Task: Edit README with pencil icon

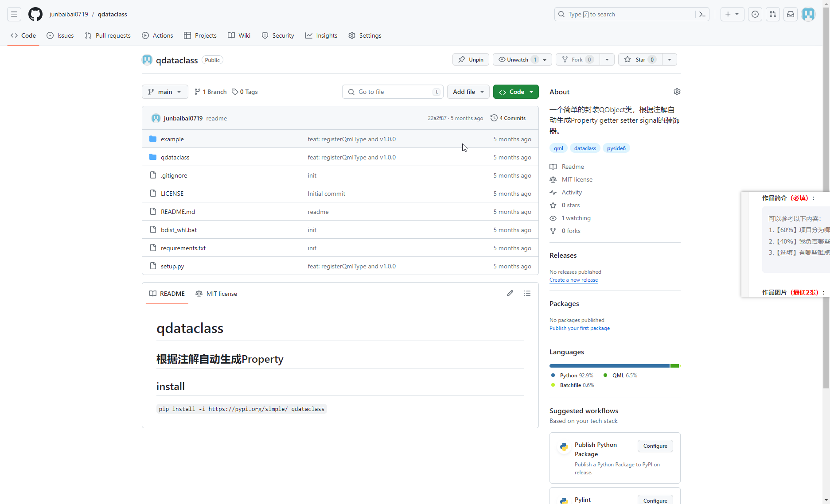Action: (510, 293)
